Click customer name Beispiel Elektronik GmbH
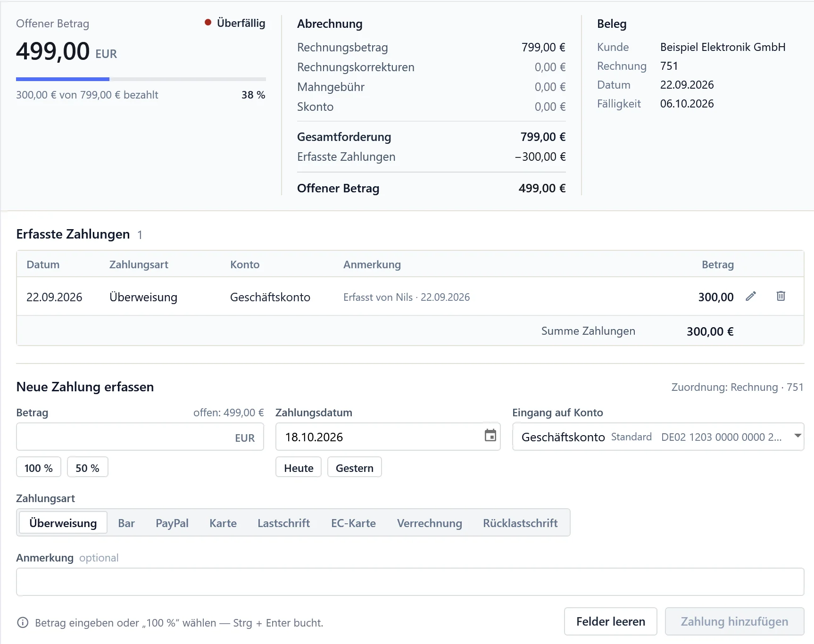 [723, 47]
